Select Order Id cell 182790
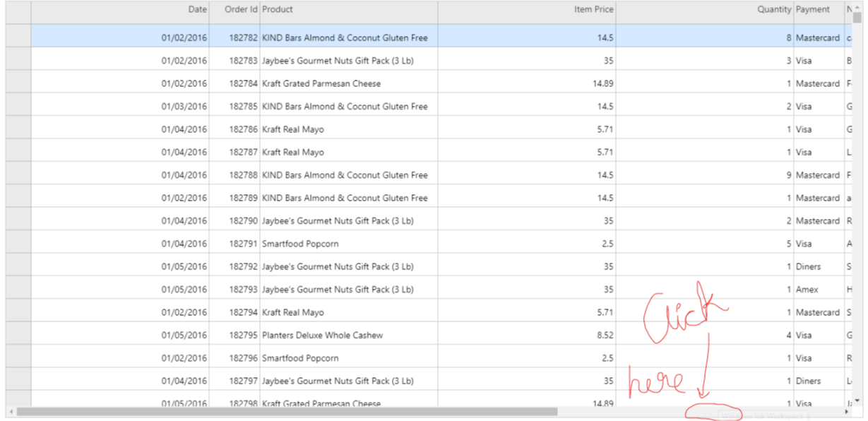868x421 pixels. (234, 220)
